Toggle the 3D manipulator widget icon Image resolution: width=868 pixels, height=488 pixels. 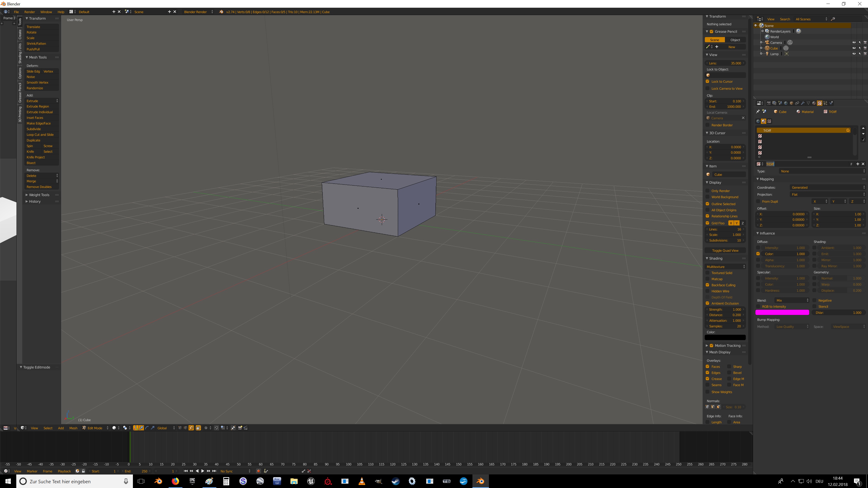click(x=136, y=428)
